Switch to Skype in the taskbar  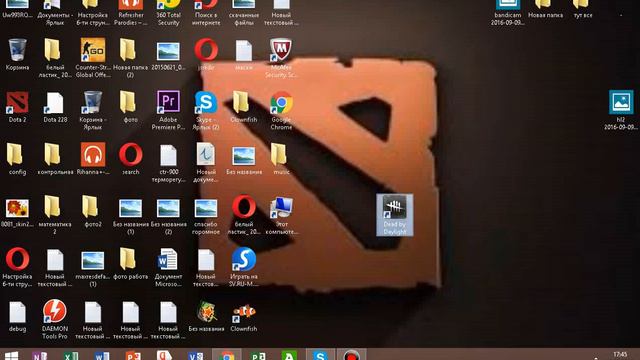320,354
